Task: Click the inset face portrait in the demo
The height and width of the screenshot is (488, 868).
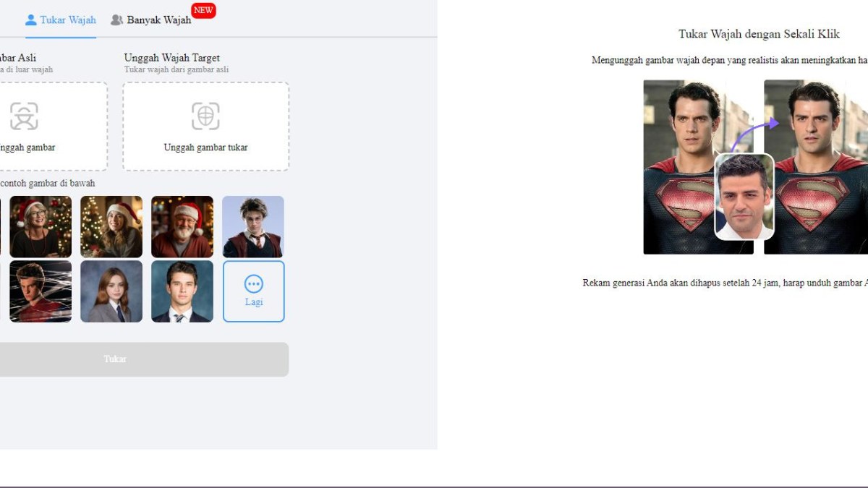Action: click(744, 197)
